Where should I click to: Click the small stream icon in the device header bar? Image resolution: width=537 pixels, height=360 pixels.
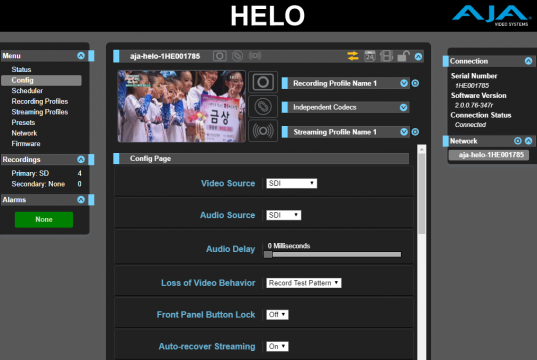255,55
